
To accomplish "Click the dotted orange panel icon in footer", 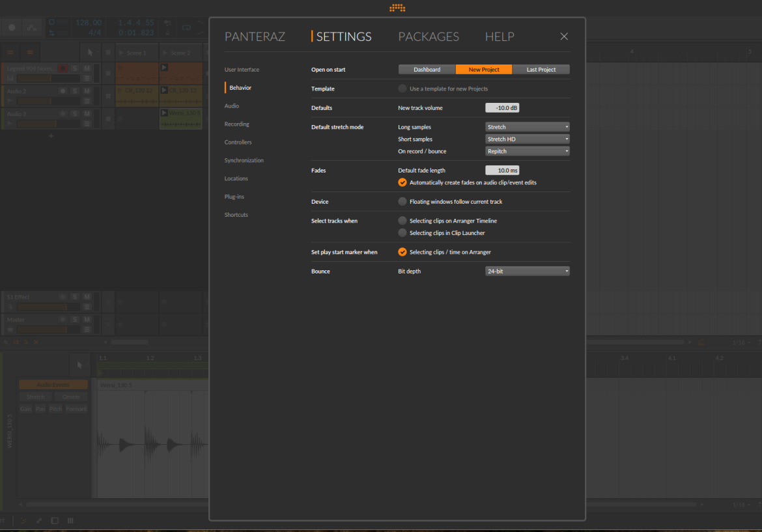I will click(x=23, y=520).
